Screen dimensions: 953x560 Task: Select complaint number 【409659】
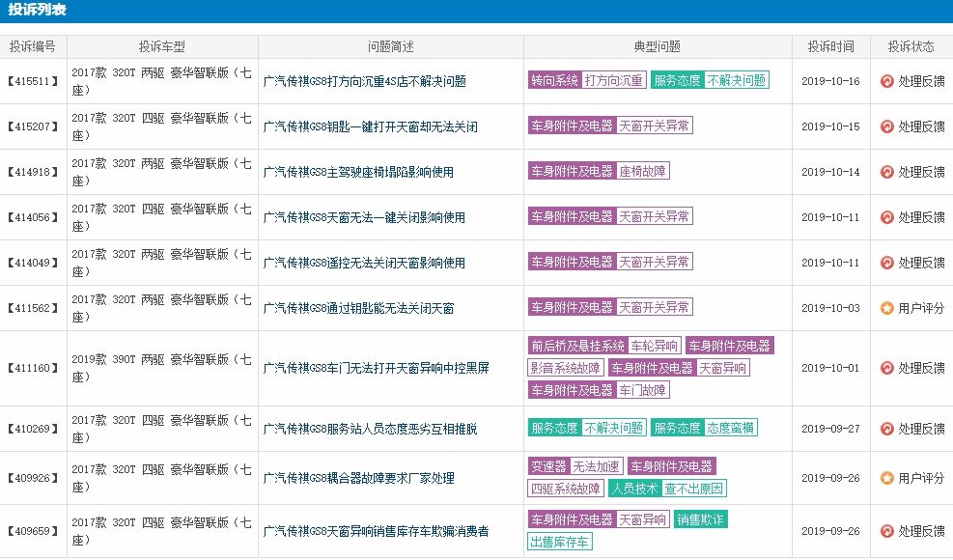pyautogui.click(x=33, y=531)
